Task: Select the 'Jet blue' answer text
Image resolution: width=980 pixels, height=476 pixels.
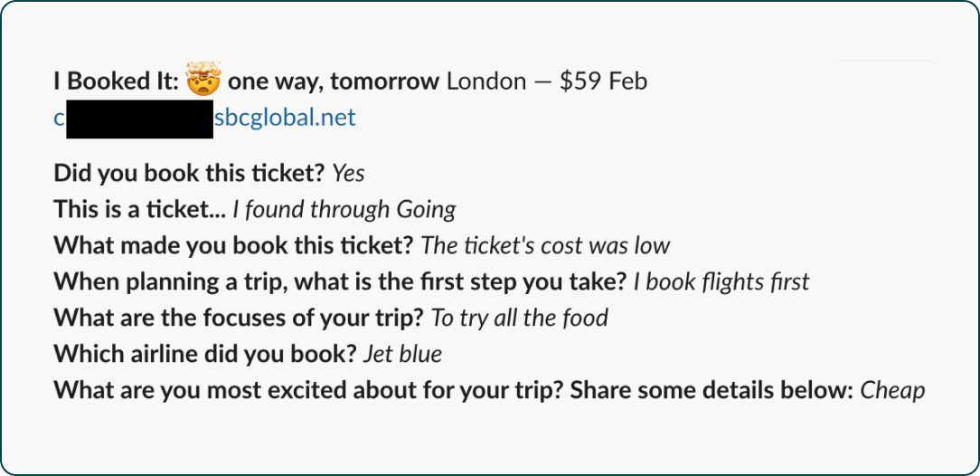Action: pos(402,355)
